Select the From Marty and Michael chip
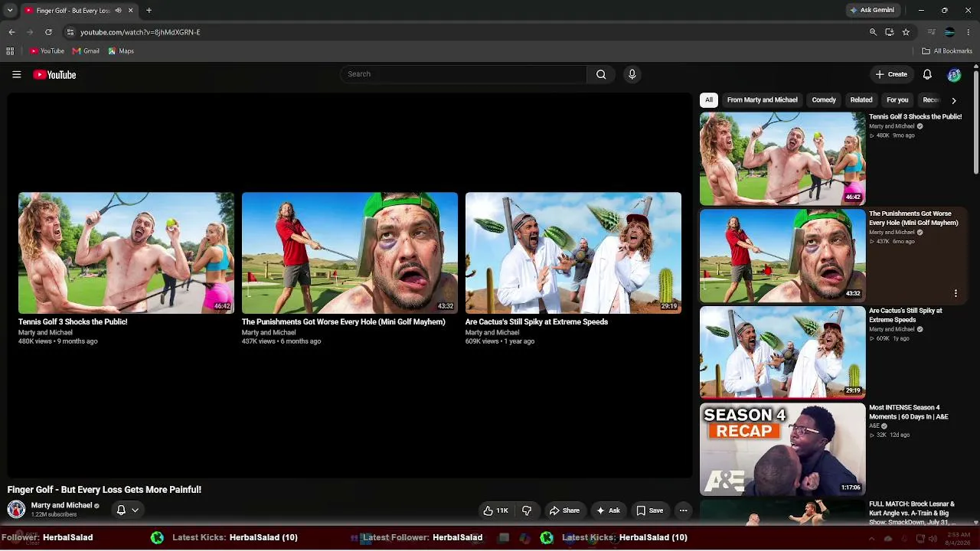Image resolution: width=980 pixels, height=551 pixels. tap(762, 100)
